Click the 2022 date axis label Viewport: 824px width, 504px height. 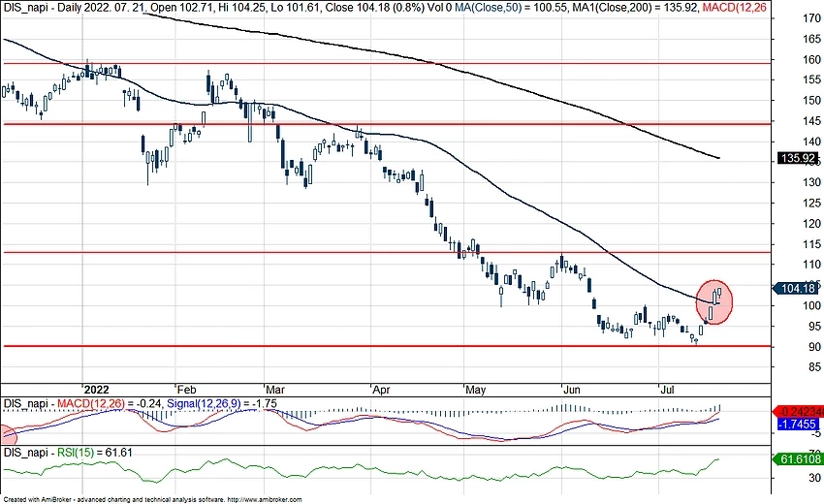pyautogui.click(x=97, y=390)
